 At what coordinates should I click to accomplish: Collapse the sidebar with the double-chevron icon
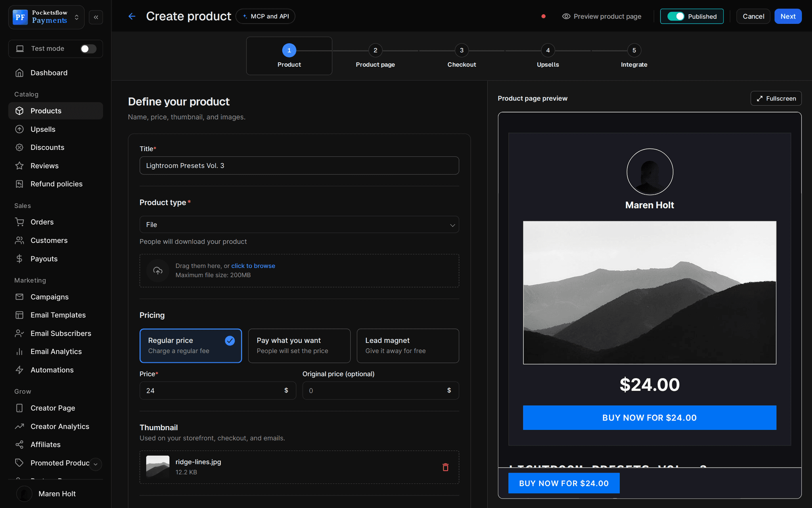click(96, 17)
